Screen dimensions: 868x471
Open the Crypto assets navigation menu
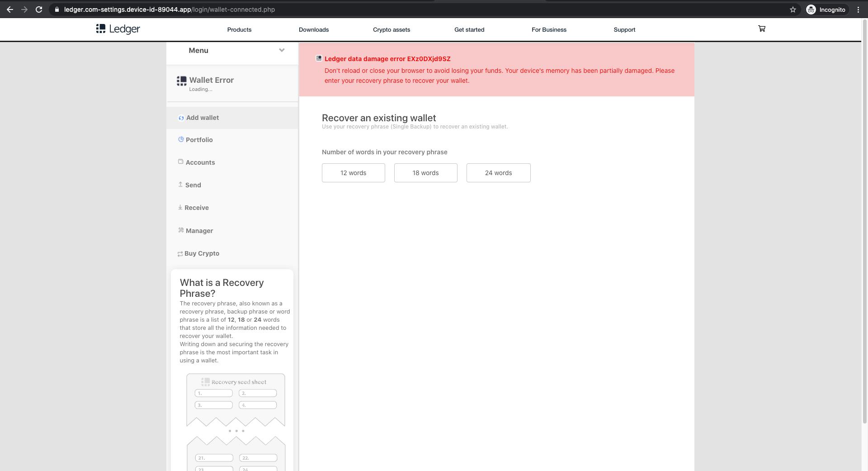(391, 30)
